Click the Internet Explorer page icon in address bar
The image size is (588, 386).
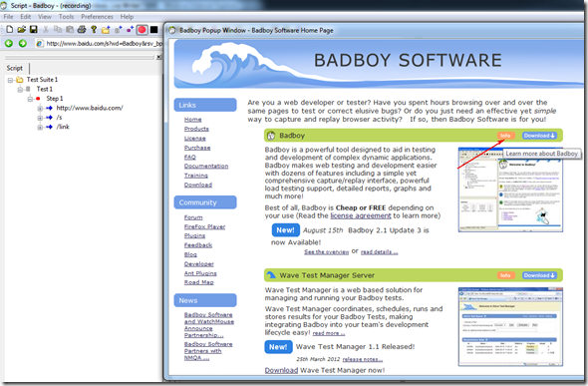pyautogui.click(x=40, y=44)
